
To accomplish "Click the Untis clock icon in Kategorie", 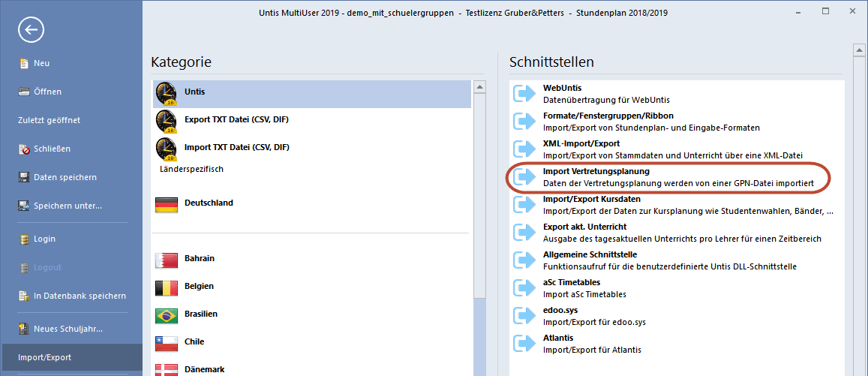I will [167, 93].
